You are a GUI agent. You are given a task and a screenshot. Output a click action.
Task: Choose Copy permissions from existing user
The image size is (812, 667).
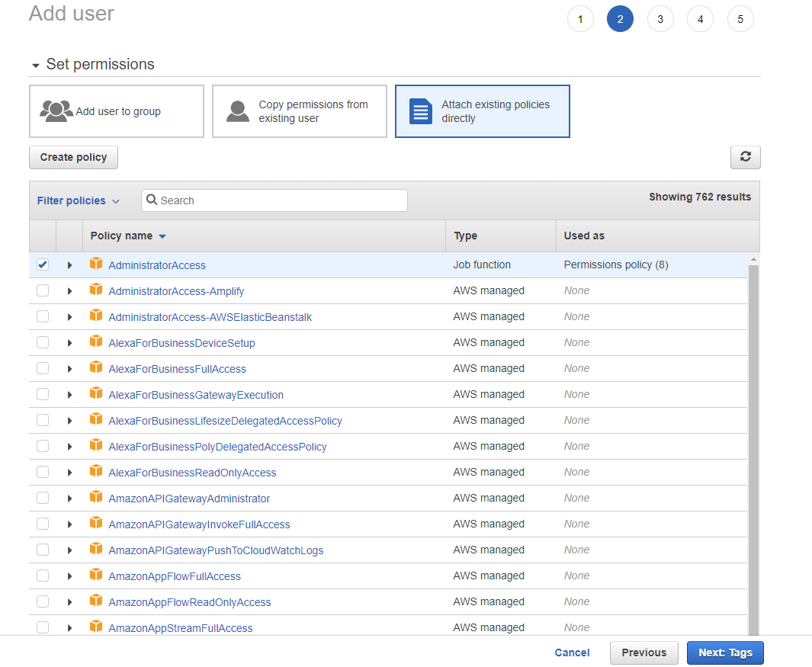(299, 111)
